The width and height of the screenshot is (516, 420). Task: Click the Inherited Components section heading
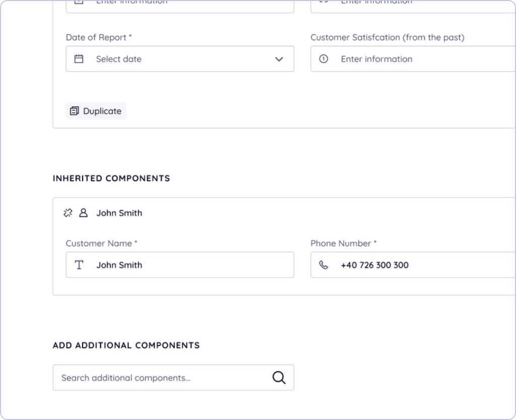point(111,178)
